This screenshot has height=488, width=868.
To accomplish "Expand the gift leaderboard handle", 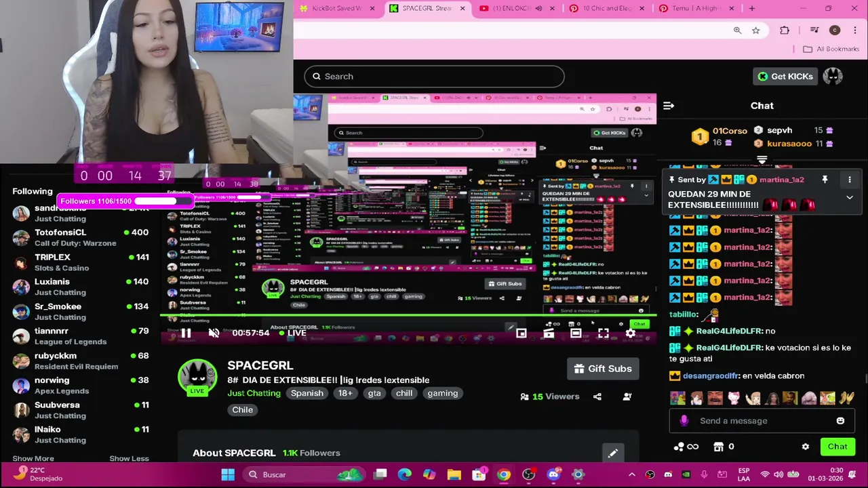I will point(762,160).
